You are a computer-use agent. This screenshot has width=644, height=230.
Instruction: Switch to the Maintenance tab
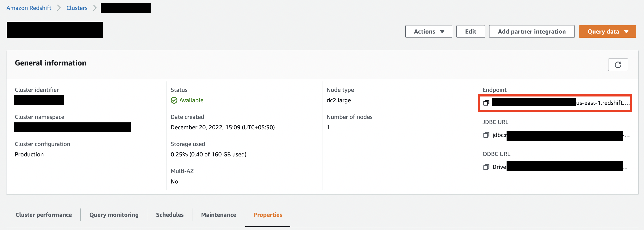coord(219,215)
